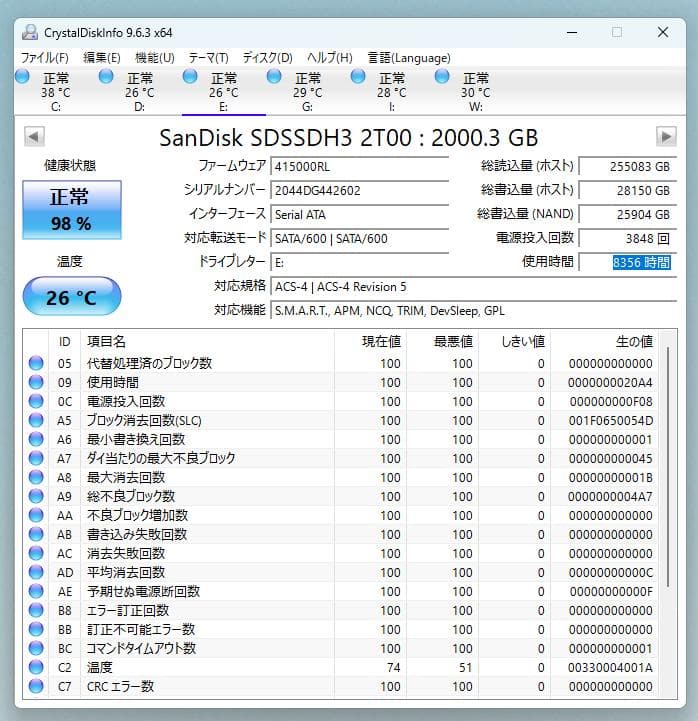Click raw value 001F0650054D
Image resolution: width=698 pixels, height=721 pixels.
pyautogui.click(x=611, y=420)
